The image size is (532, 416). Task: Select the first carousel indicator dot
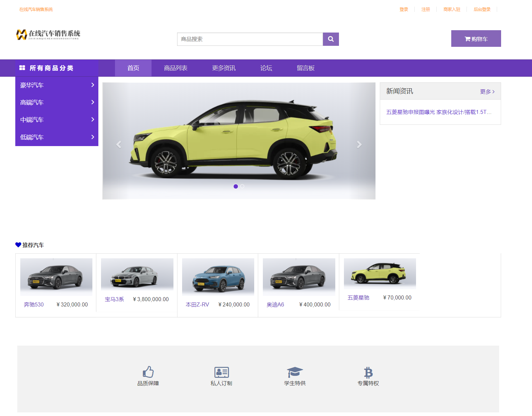click(x=236, y=186)
